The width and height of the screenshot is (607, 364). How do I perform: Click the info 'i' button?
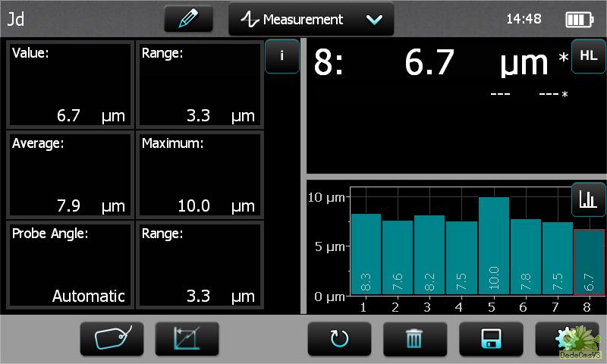point(282,56)
